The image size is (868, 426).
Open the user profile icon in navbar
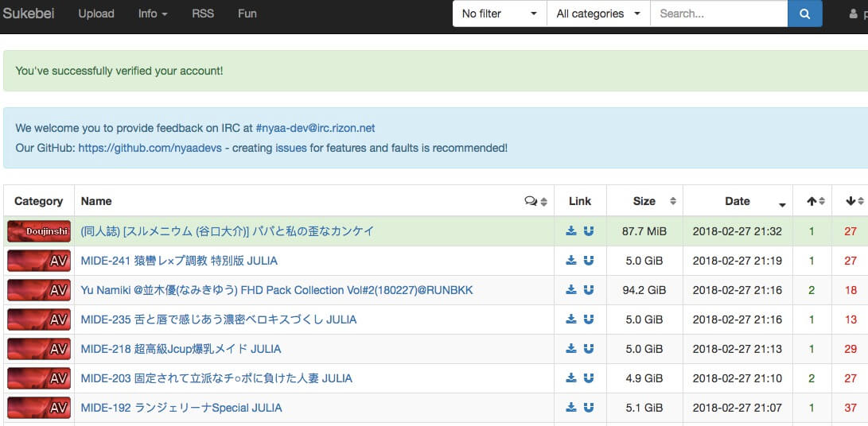point(853,14)
